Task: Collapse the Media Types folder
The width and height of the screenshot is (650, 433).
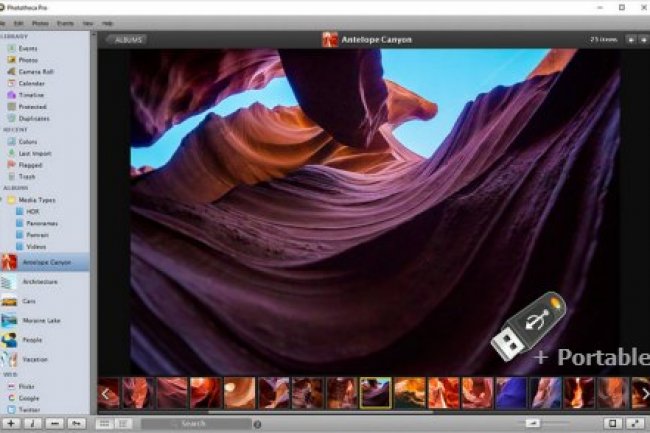Action: (x=5, y=200)
